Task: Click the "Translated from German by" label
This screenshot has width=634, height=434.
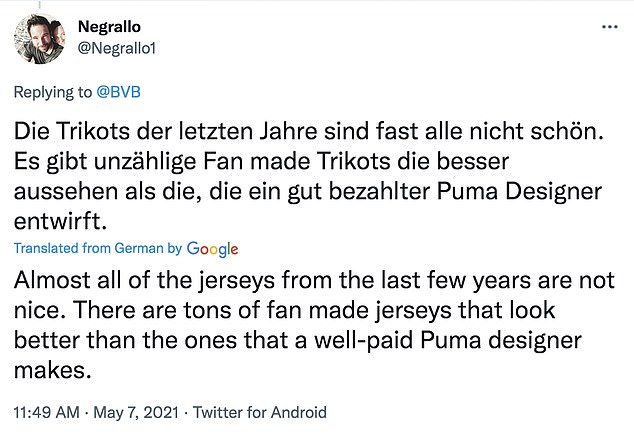Action: 98,248
